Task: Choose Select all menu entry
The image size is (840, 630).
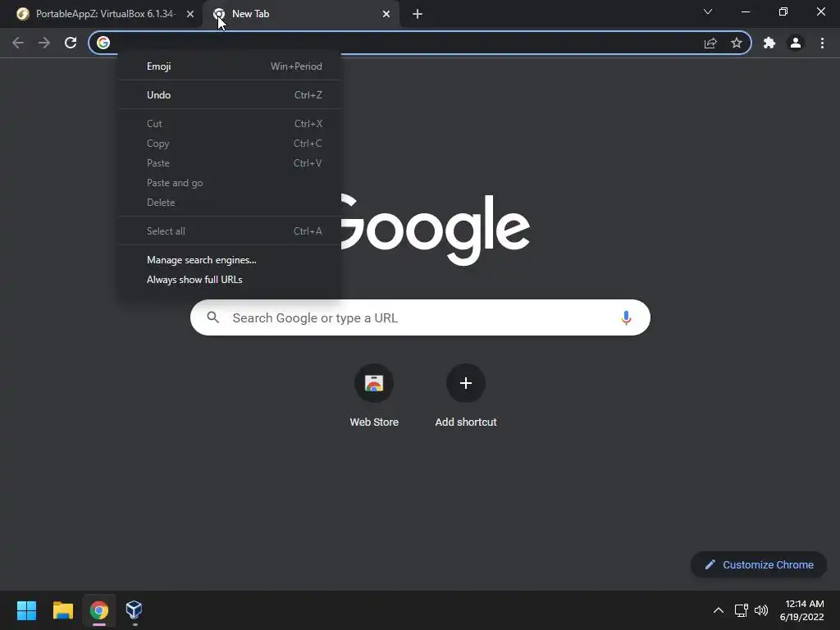Action: 230,231
